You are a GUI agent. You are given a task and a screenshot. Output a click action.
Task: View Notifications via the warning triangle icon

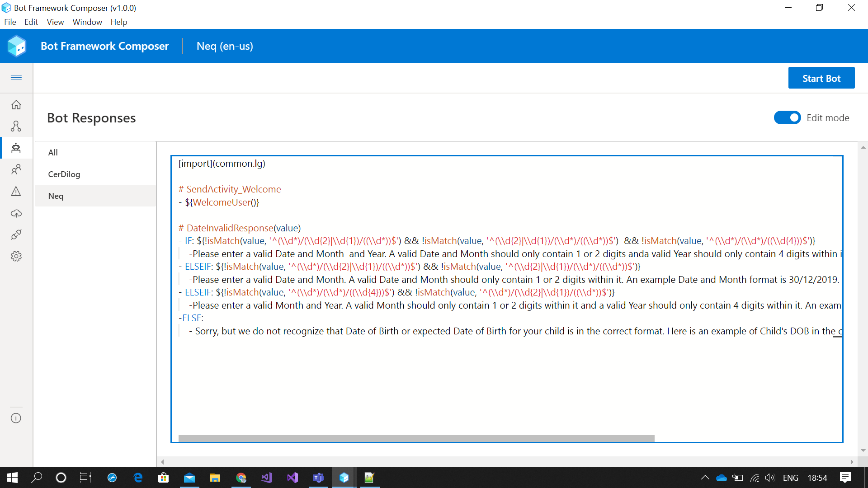(x=16, y=191)
